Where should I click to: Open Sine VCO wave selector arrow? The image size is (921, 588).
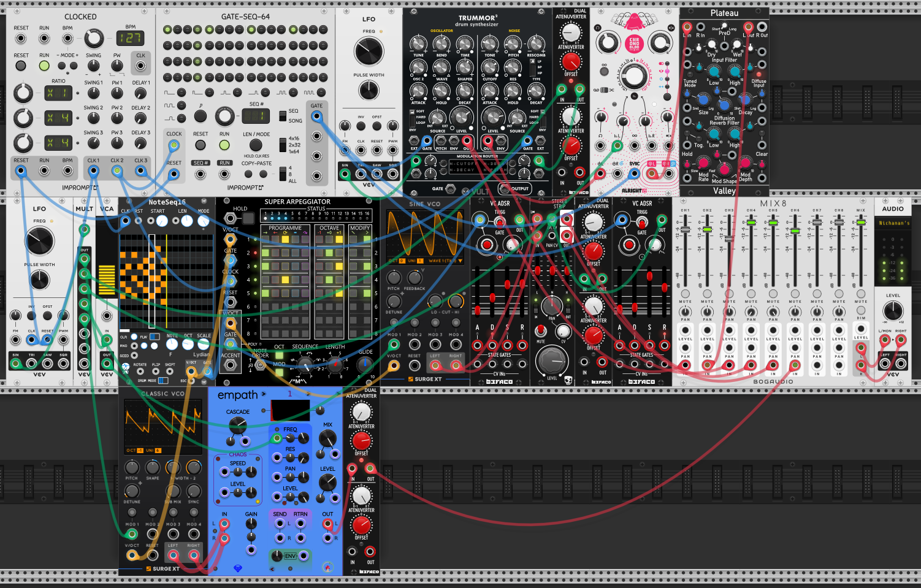click(x=460, y=261)
